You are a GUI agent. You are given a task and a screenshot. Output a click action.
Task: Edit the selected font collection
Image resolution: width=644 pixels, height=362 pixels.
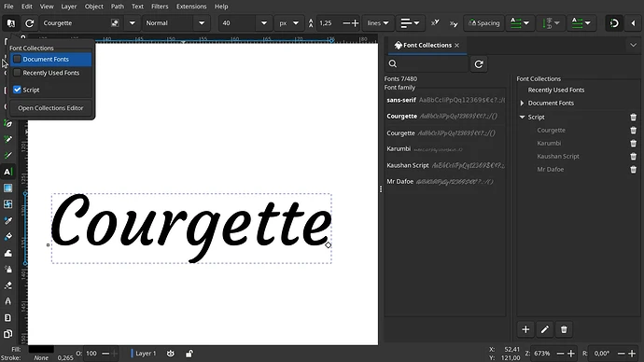(545, 329)
